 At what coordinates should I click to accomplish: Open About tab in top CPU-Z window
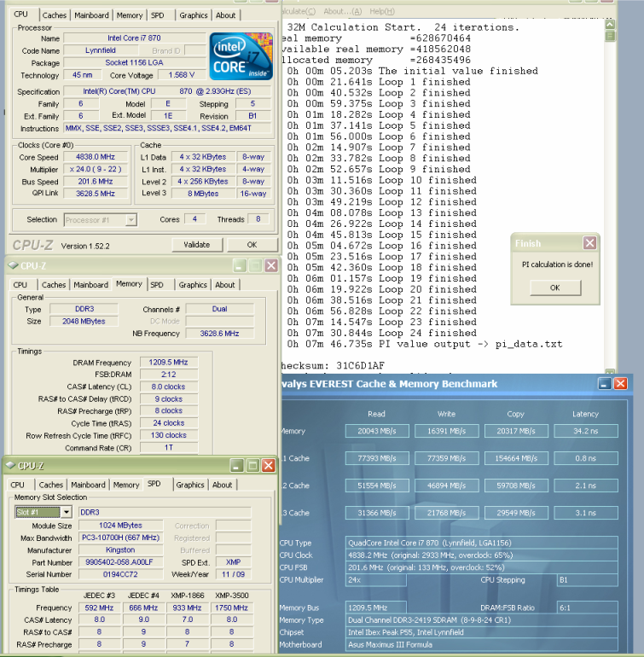(225, 15)
